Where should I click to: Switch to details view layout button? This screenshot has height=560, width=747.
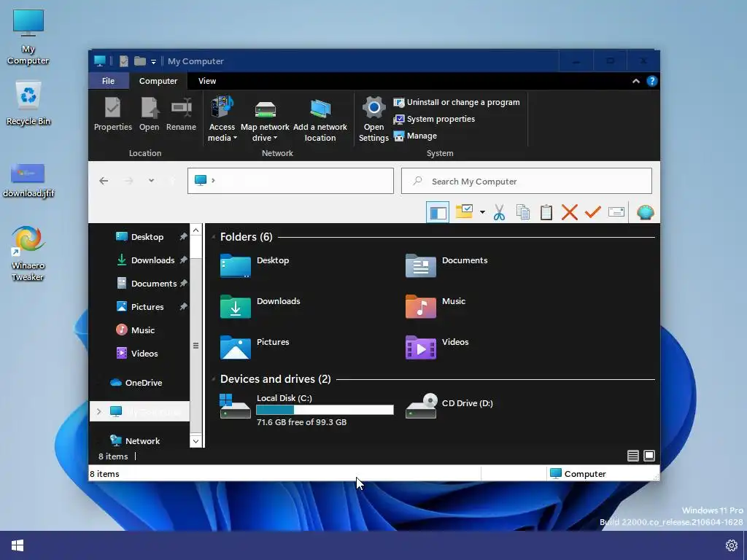pos(632,456)
